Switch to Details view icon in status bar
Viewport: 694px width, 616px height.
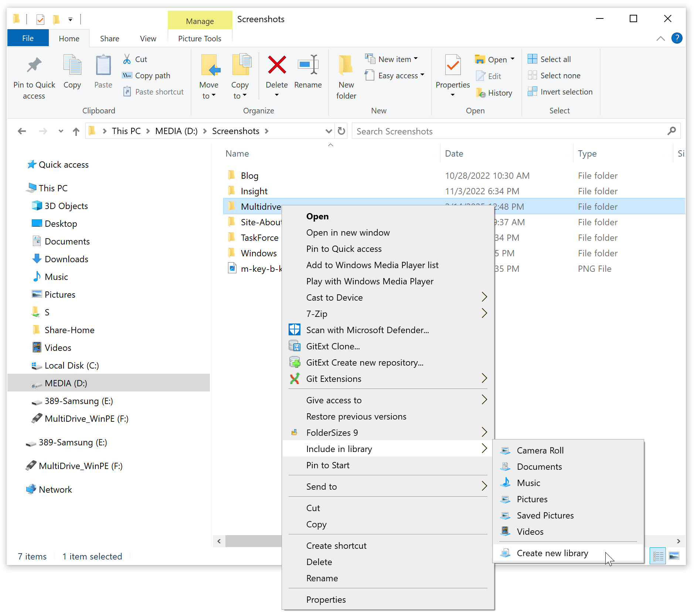[658, 556]
